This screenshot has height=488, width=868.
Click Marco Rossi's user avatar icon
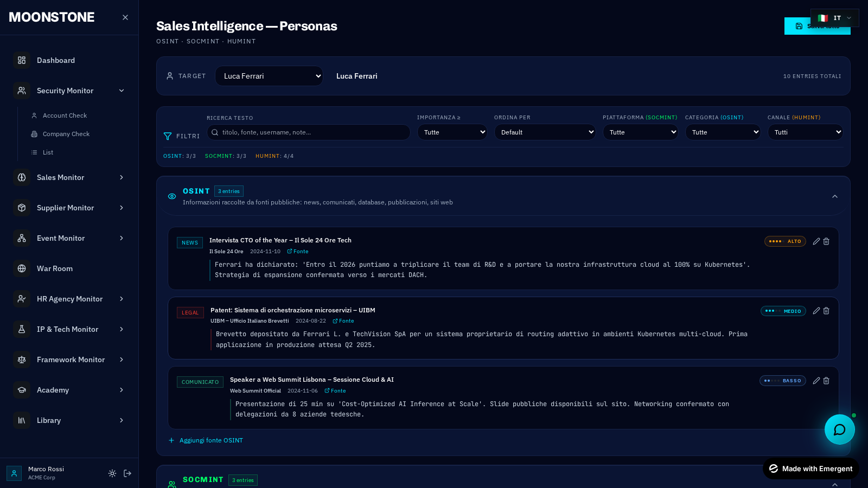point(14,473)
